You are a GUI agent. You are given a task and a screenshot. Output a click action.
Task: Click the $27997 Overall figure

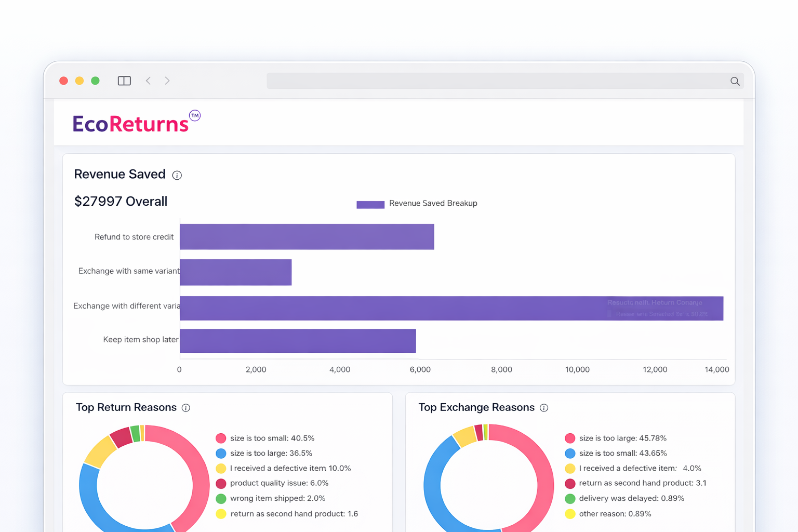(x=121, y=201)
